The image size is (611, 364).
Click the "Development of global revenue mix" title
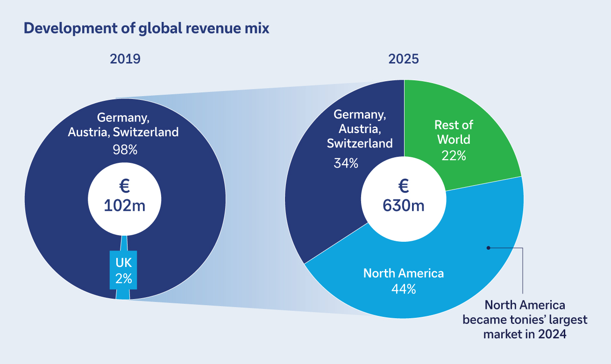tap(147, 28)
